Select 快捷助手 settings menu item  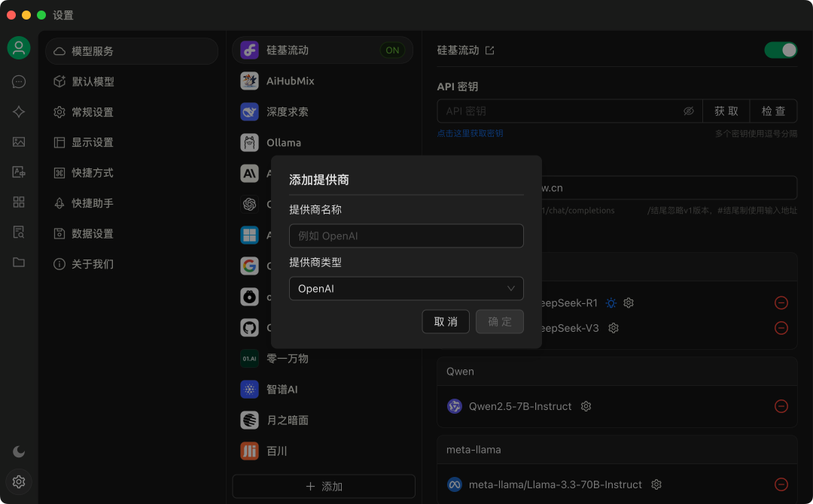pyautogui.click(x=132, y=203)
